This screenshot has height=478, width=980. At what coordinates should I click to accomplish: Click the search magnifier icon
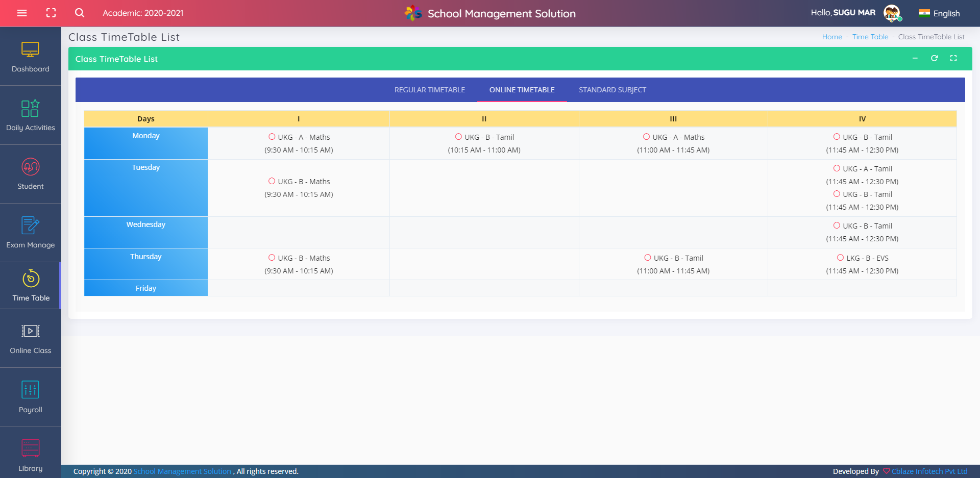80,13
